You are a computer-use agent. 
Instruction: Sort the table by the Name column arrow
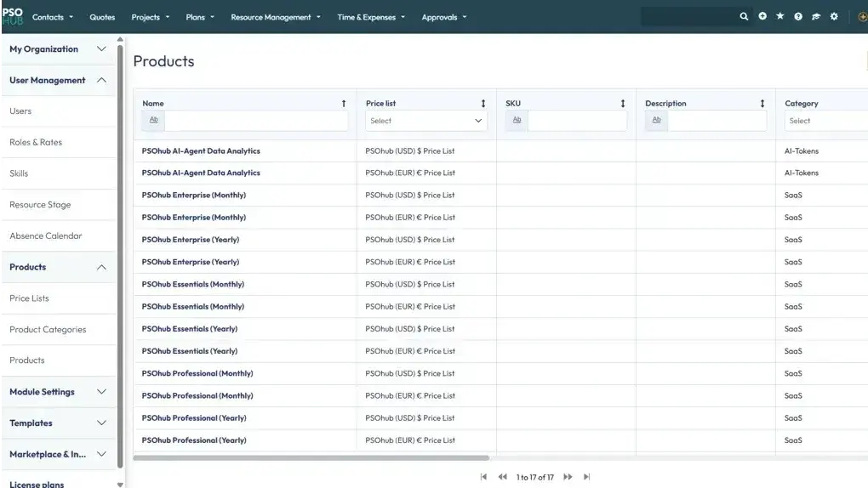[344, 104]
